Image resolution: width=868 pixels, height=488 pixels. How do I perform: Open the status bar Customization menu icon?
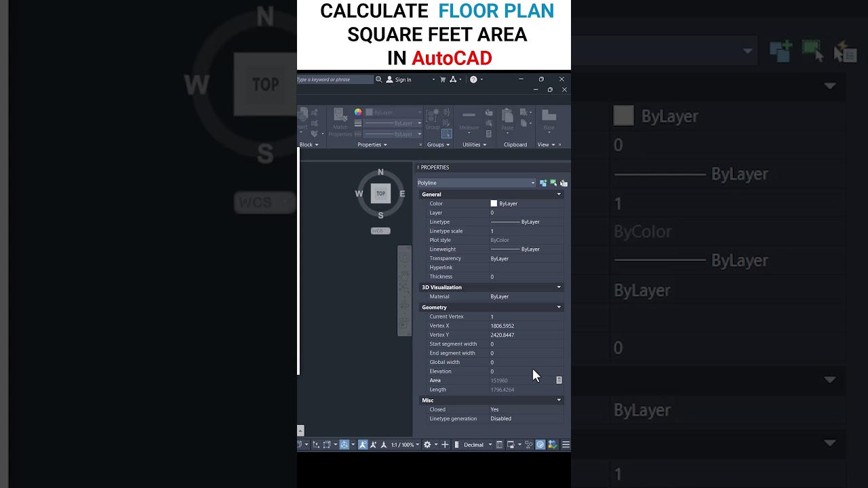566,445
